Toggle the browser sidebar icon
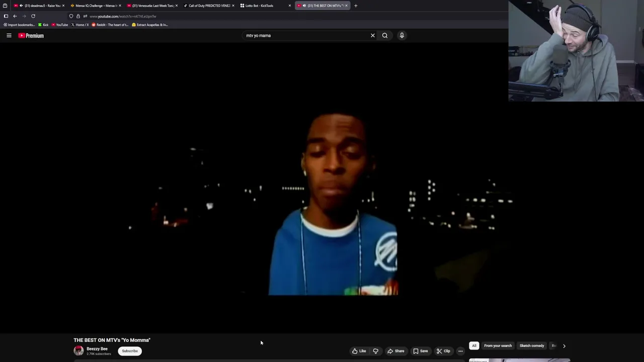This screenshot has height=362, width=644. tap(6, 16)
